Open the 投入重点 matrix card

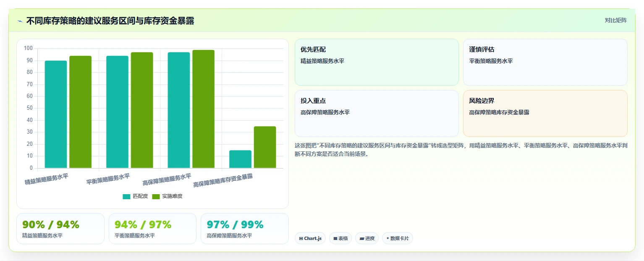click(377, 113)
